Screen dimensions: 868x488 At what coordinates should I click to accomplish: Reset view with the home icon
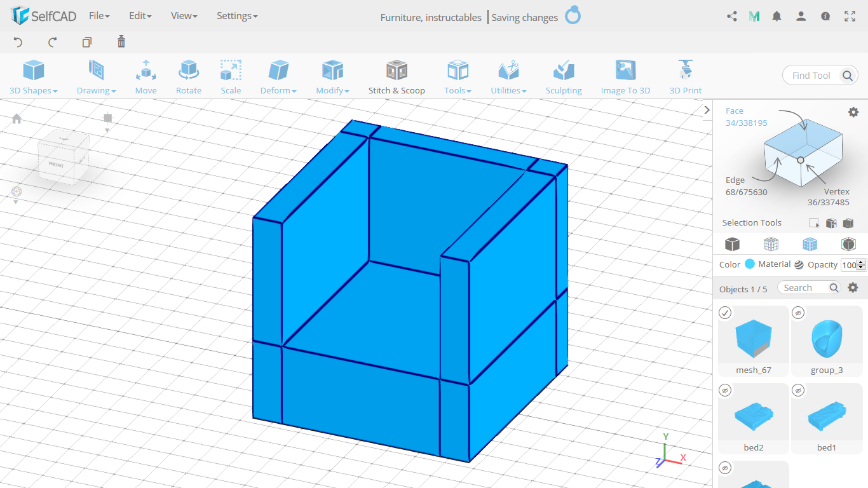click(x=17, y=119)
